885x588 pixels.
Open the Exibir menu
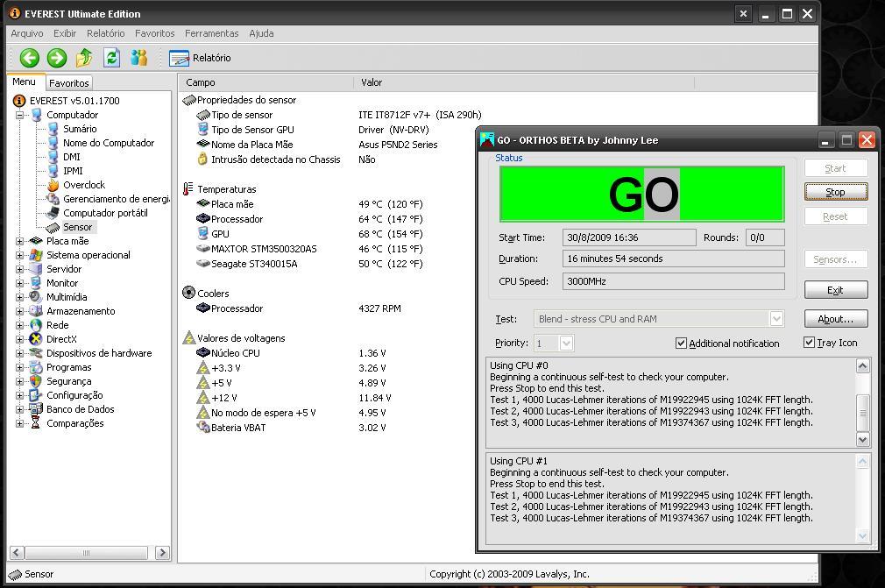(65, 33)
